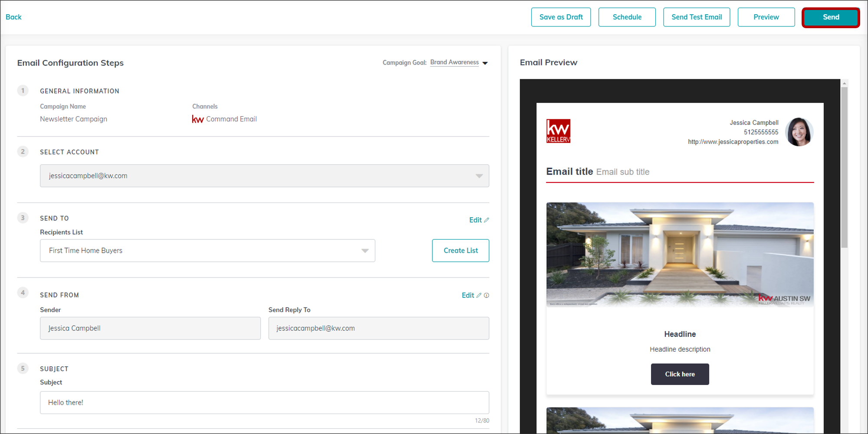Click the email preview scrollbar
The height and width of the screenshot is (434, 868).
pyautogui.click(x=844, y=167)
